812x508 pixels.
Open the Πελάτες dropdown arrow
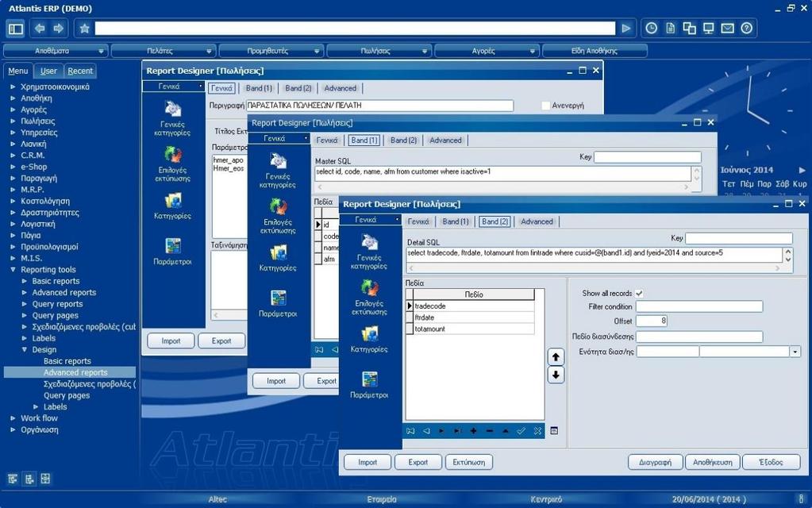(209, 52)
